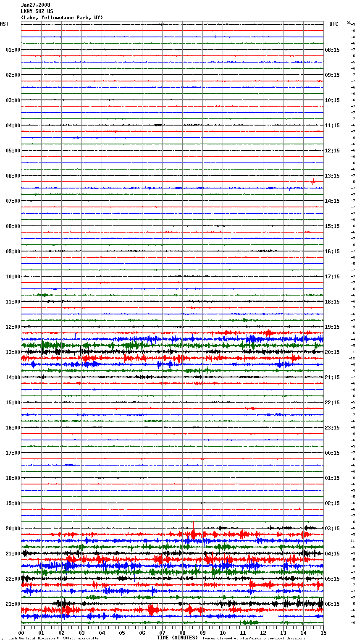Screen dimensions: 357x644
Task: Click the 05:00 MST time label
Action: [x=13, y=151]
